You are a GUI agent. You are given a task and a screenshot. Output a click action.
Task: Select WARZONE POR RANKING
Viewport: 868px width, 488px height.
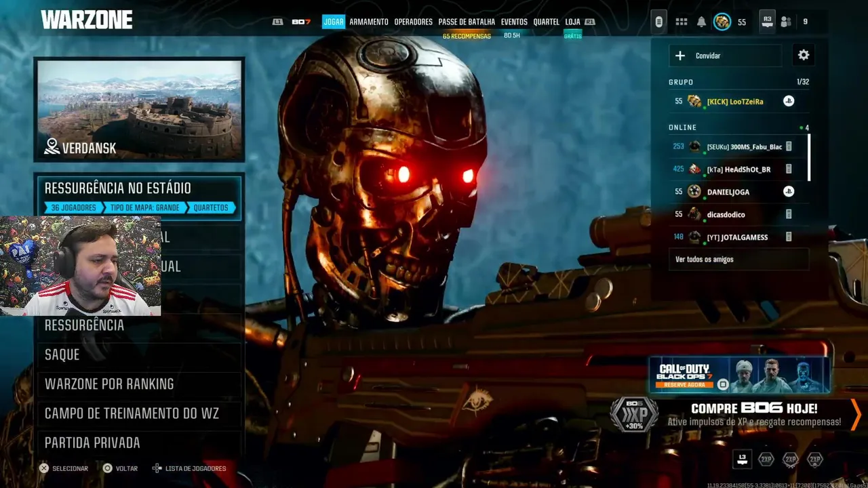[139, 384]
